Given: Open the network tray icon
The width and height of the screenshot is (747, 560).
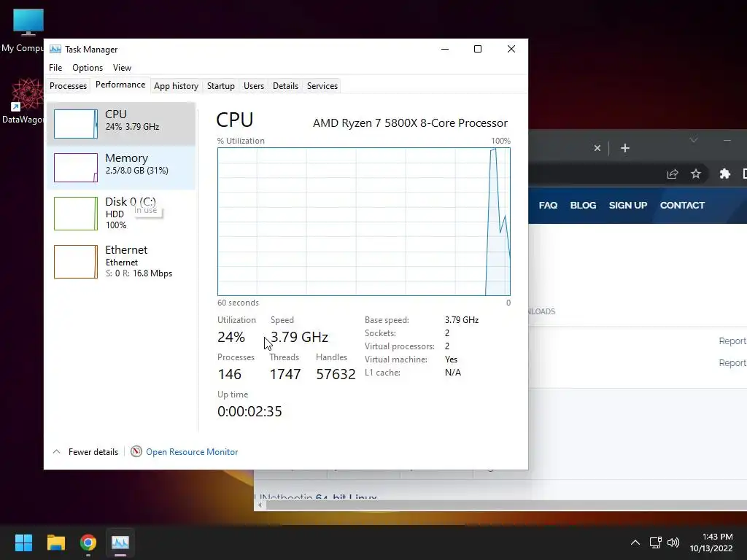Looking at the screenshot, I should [656, 542].
